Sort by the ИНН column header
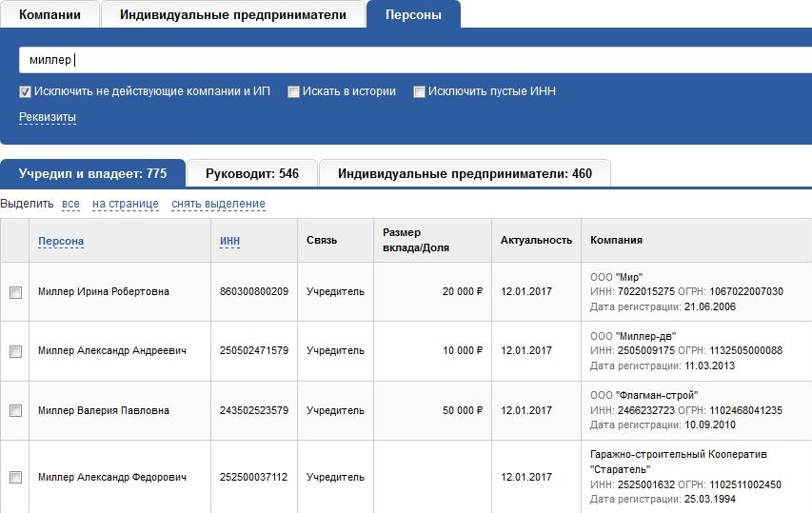Viewport: 812px width, 513px height. point(230,241)
